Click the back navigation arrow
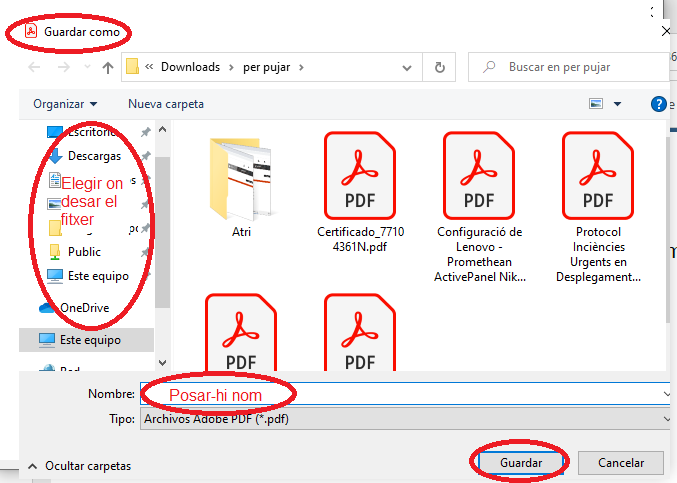This screenshot has height=483, width=677. (x=35, y=67)
